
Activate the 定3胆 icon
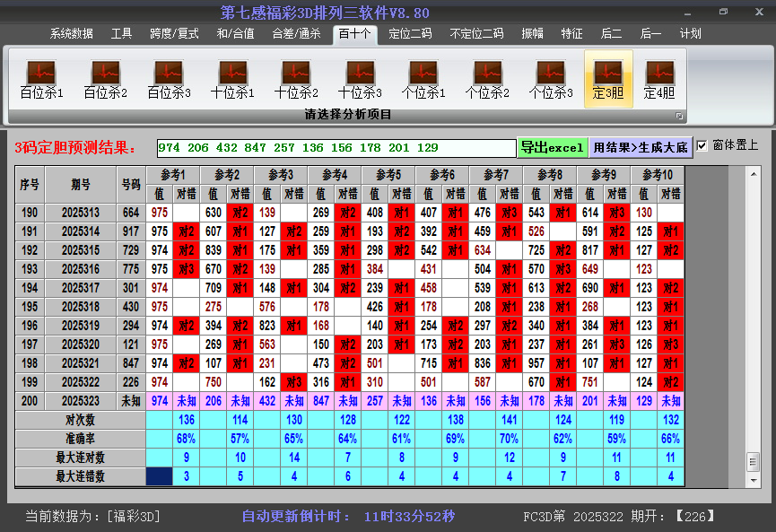(x=608, y=79)
